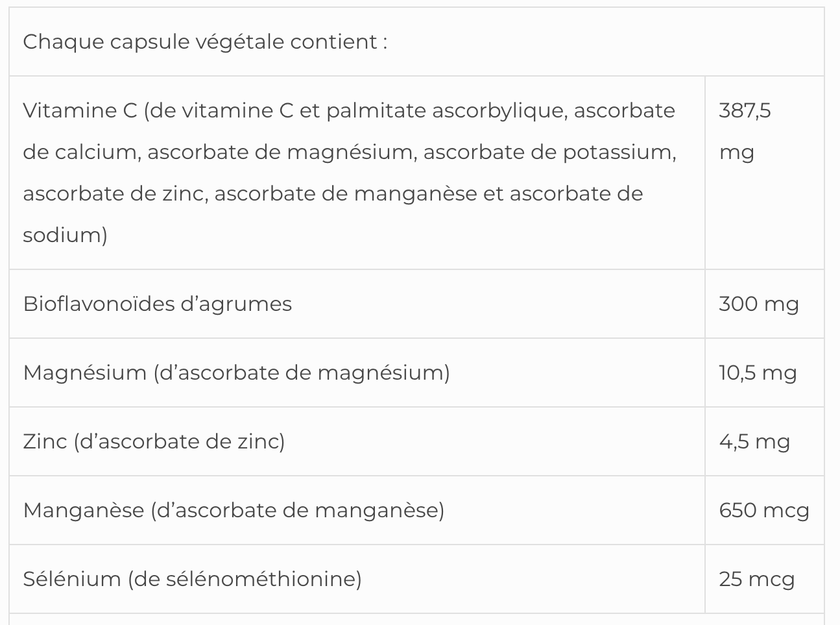Select the 25 mcg amount cell

pos(756,579)
